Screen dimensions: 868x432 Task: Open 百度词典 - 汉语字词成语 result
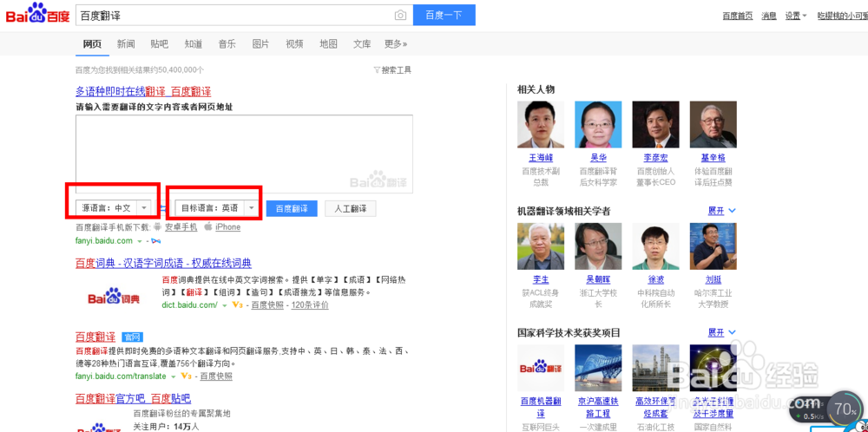tap(164, 263)
